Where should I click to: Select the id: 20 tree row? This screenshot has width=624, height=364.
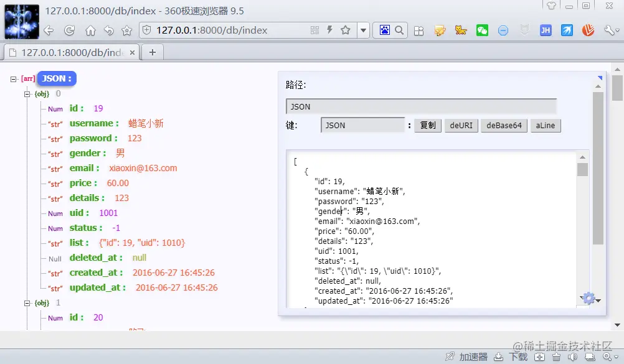point(75,317)
